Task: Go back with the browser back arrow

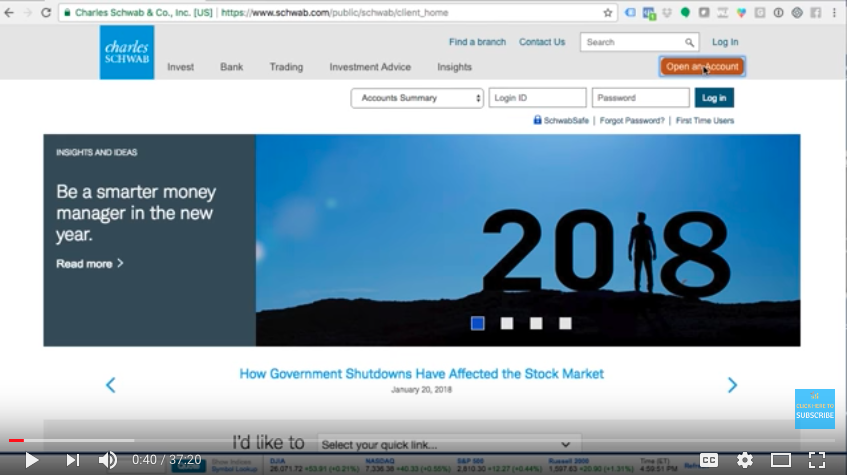Action: click(9, 12)
